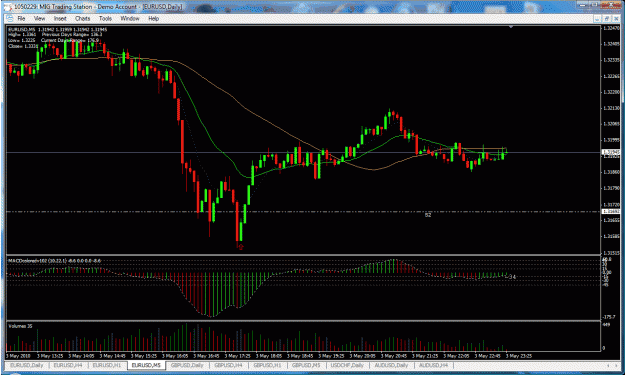The image size is (625, 375).
Task: Click the S2 label on the chart
Action: click(x=428, y=215)
